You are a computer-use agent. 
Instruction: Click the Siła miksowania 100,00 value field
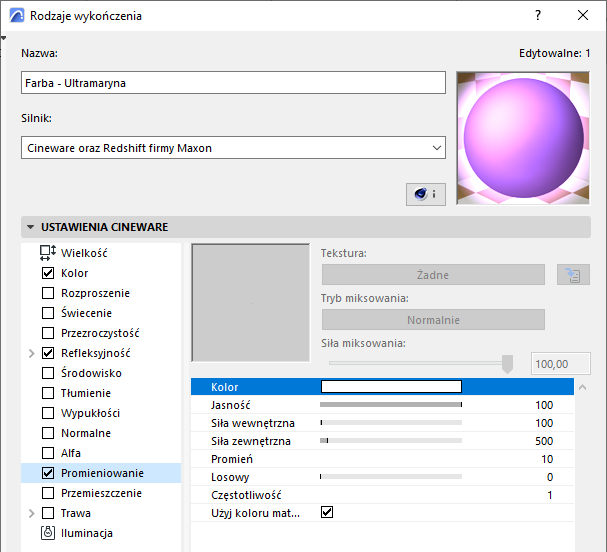coord(561,363)
